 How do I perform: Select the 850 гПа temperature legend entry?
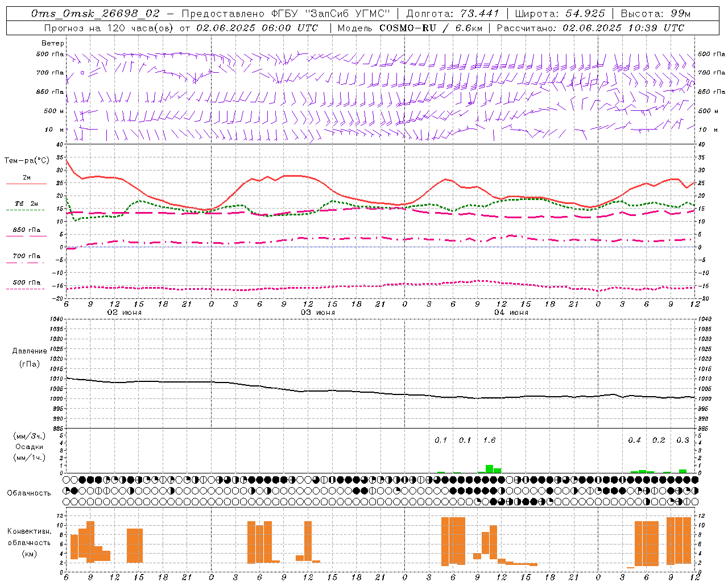[27, 230]
